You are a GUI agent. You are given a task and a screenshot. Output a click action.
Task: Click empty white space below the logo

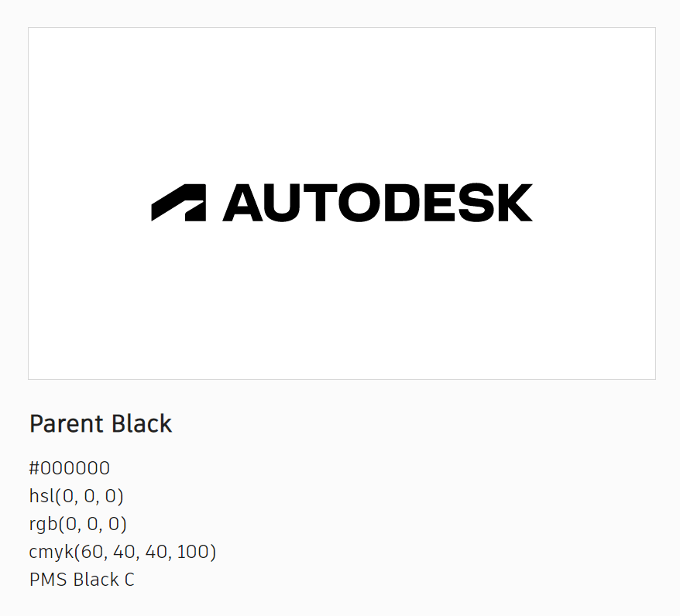click(x=342, y=310)
